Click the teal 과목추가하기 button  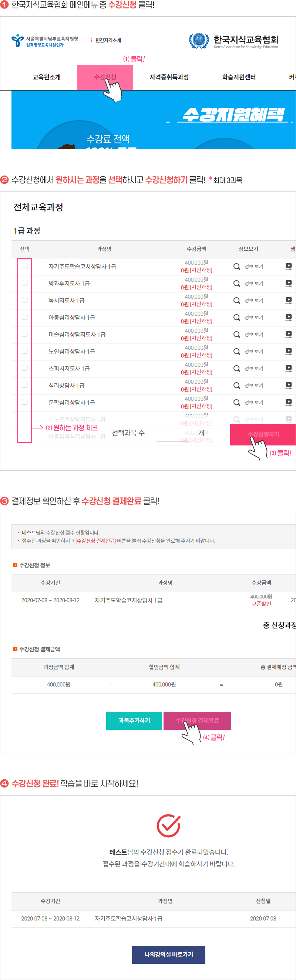pos(134,720)
